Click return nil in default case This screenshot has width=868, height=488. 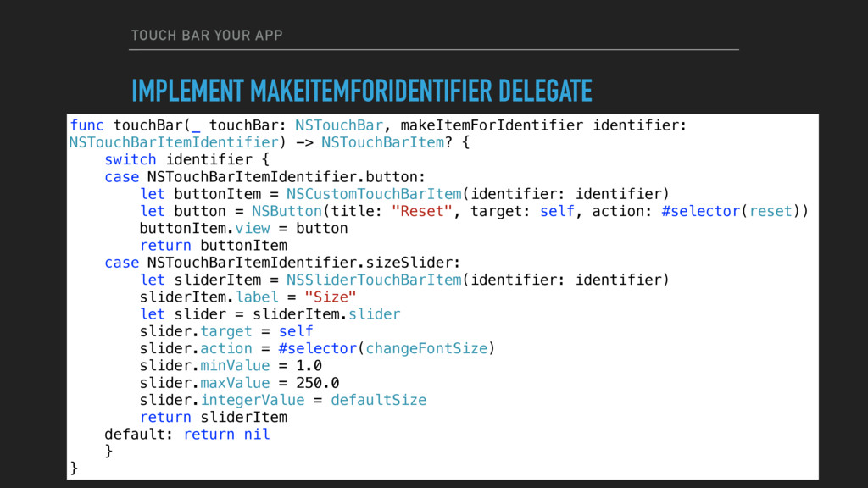click(227, 435)
